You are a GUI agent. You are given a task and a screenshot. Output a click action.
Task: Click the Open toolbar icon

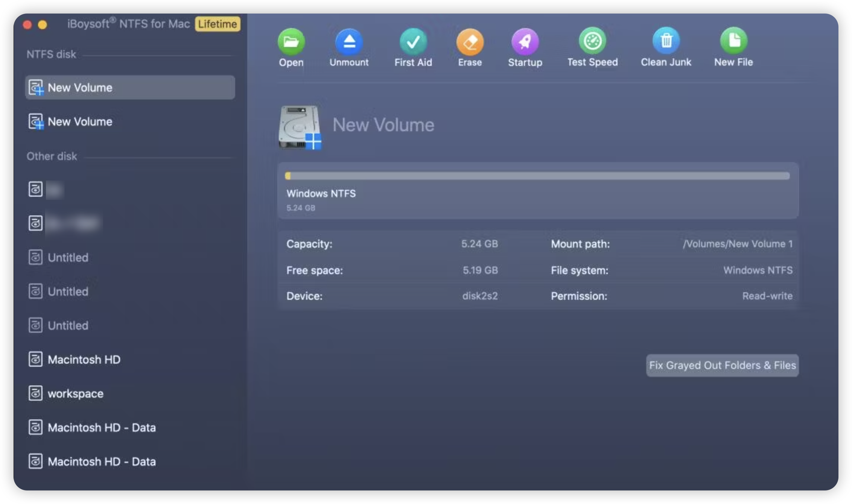291,42
